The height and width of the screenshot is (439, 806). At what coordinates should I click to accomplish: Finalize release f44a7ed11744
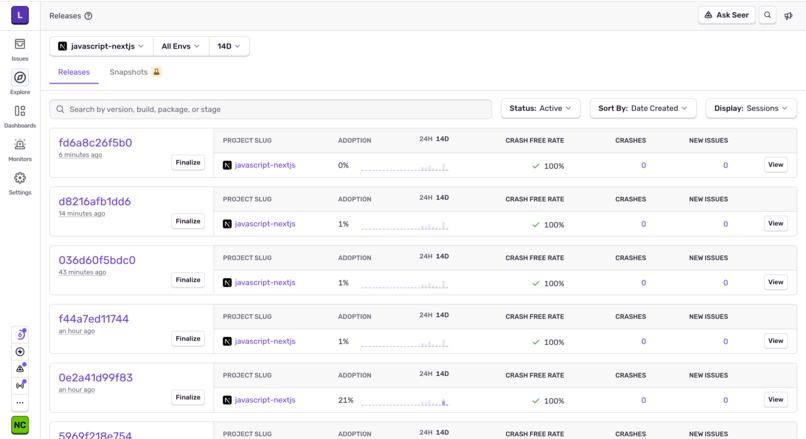188,338
